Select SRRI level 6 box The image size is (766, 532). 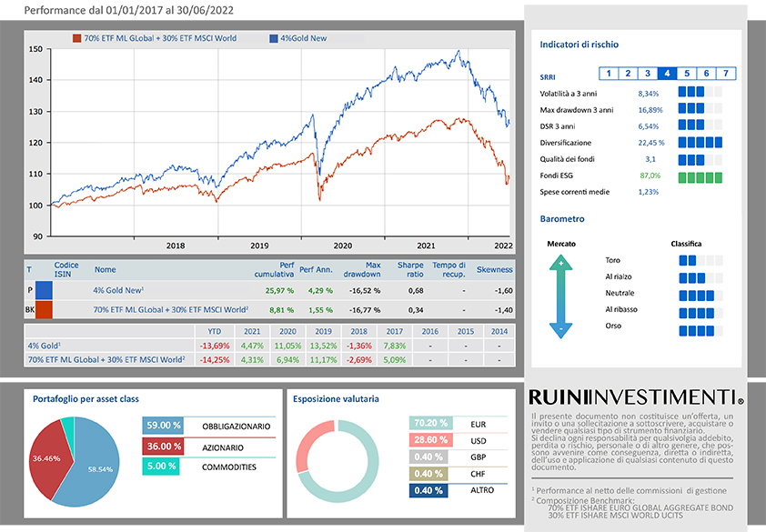pyautogui.click(x=706, y=74)
